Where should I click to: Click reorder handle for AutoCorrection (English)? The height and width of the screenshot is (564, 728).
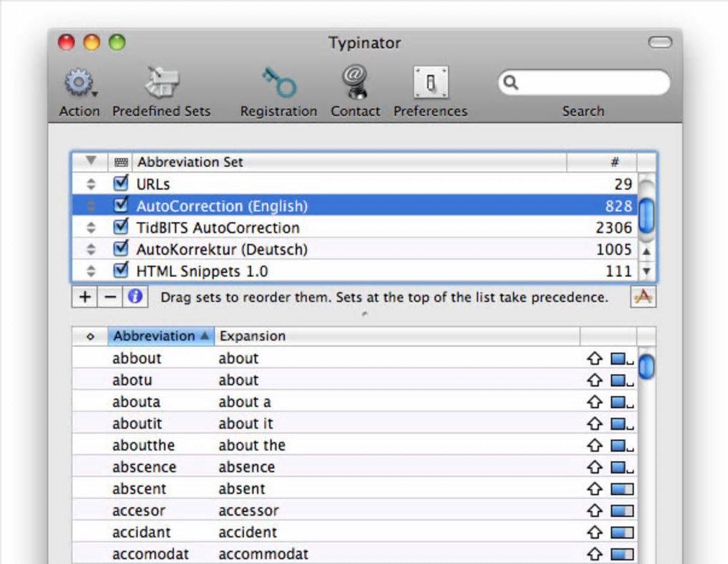91,206
